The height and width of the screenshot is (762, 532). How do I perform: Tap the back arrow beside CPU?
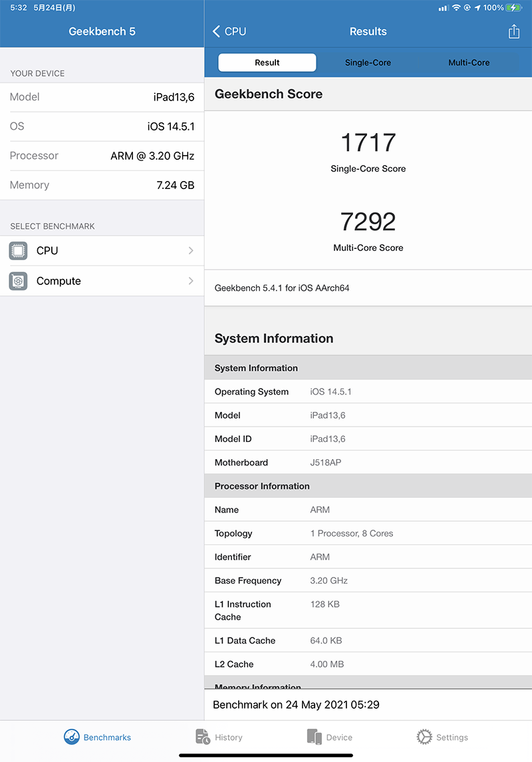217,31
